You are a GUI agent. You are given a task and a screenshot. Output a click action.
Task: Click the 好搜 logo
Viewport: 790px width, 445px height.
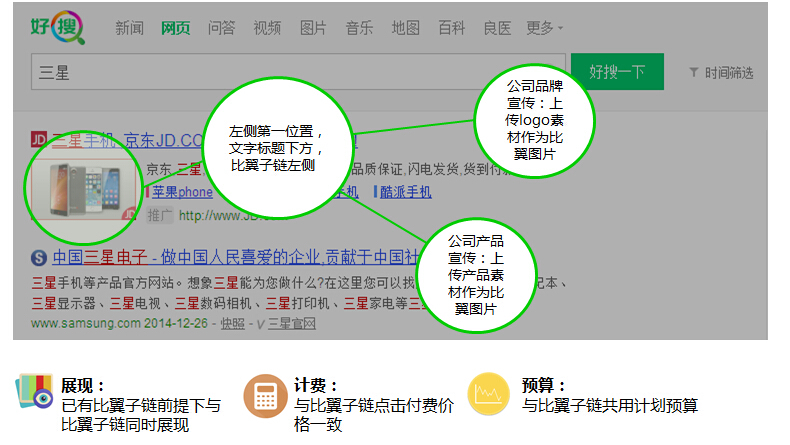click(57, 28)
